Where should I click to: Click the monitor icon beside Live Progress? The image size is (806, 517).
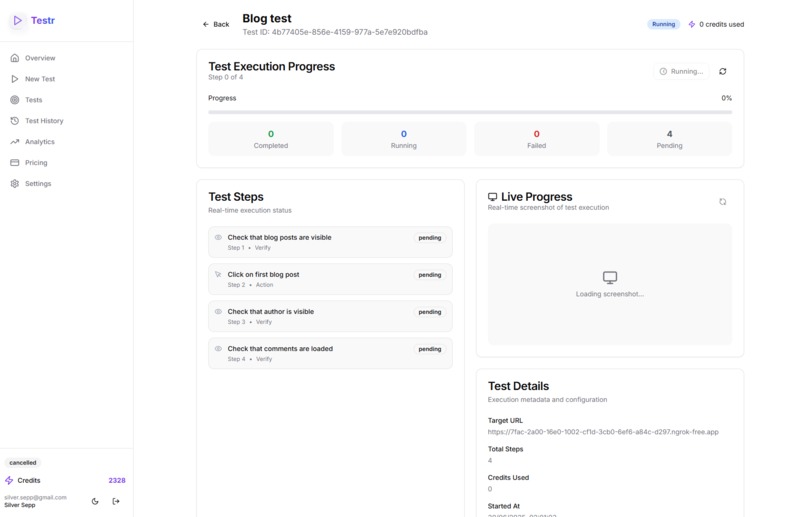click(492, 197)
